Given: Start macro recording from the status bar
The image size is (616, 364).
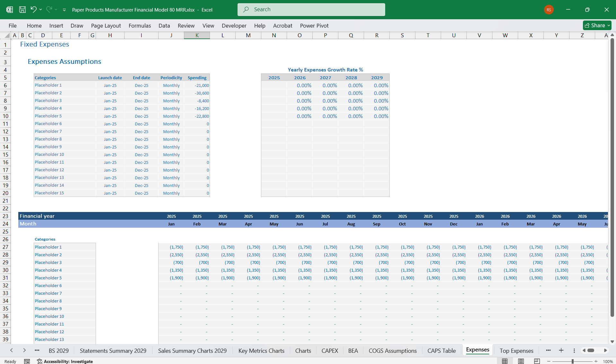Looking at the screenshot, I should [x=27, y=361].
